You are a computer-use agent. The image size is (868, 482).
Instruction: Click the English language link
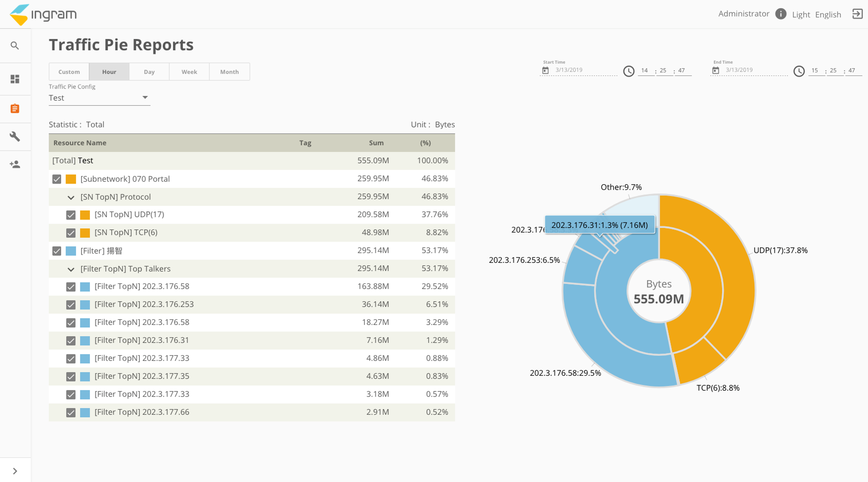[828, 14]
